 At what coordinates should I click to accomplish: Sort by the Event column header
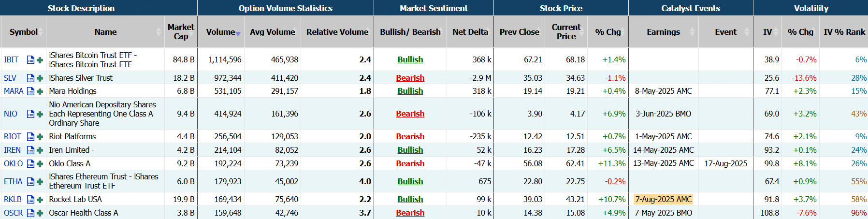click(x=725, y=32)
